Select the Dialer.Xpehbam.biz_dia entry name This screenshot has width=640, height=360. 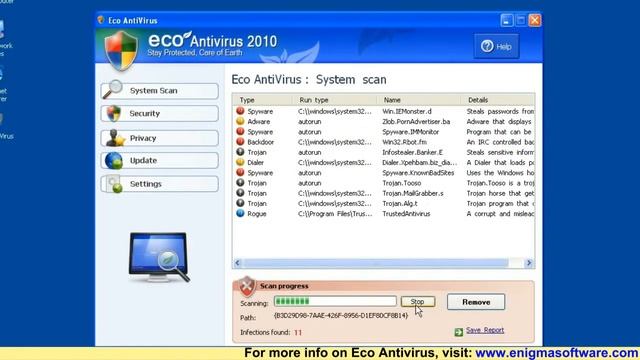(420, 162)
